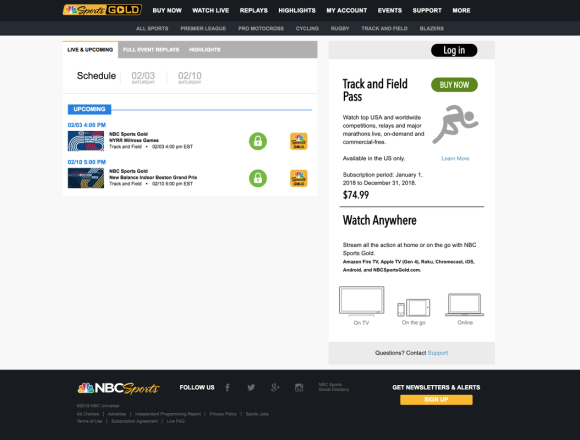Open the NYRR Millrose Games thumbnail
The height and width of the screenshot is (440, 580).
point(86,141)
